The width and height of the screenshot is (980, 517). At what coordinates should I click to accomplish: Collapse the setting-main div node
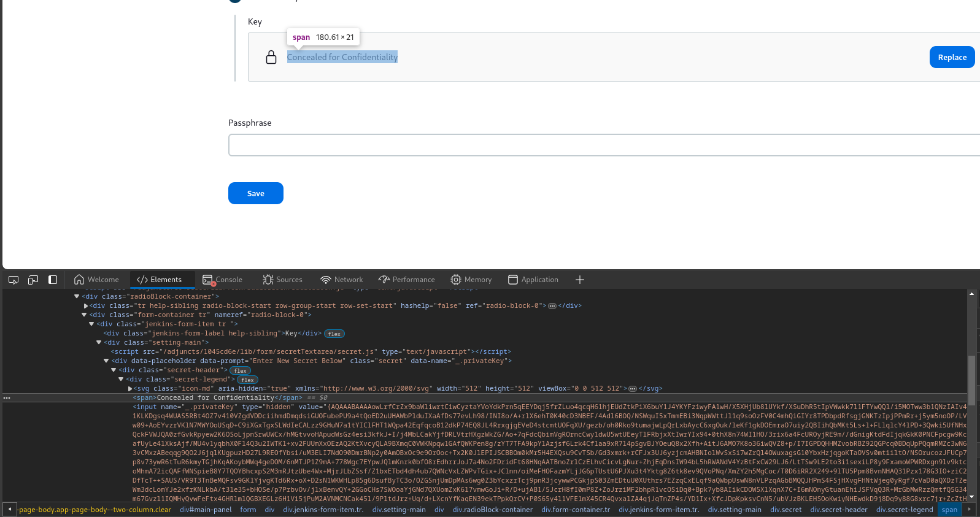[99, 342]
